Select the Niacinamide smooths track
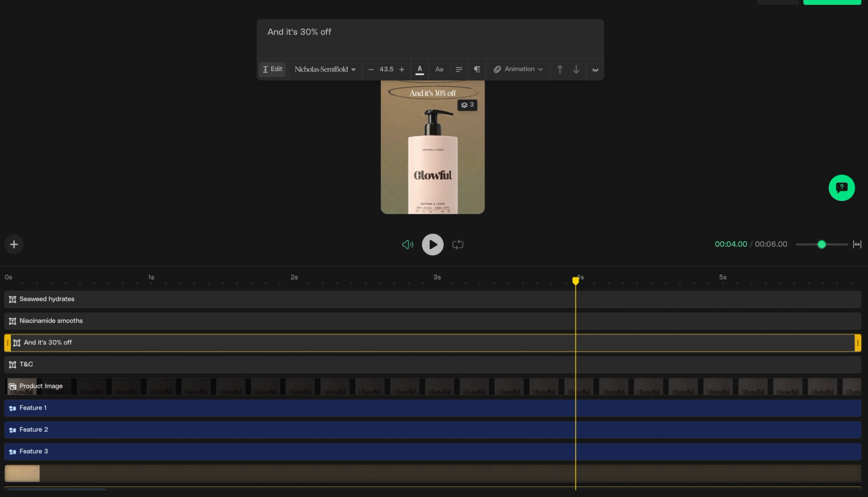The width and height of the screenshot is (868, 497). (433, 321)
